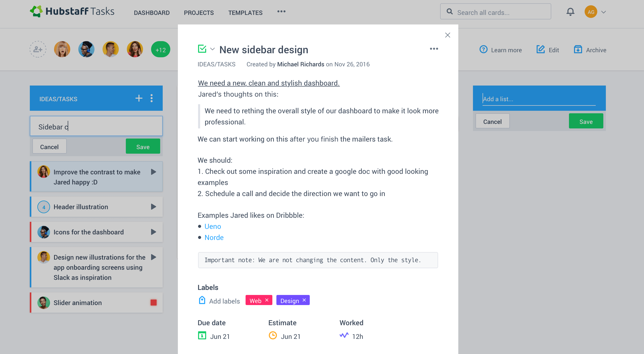The height and width of the screenshot is (354, 644).
Task: Open the AG user account dropdown
Action: pos(604,12)
